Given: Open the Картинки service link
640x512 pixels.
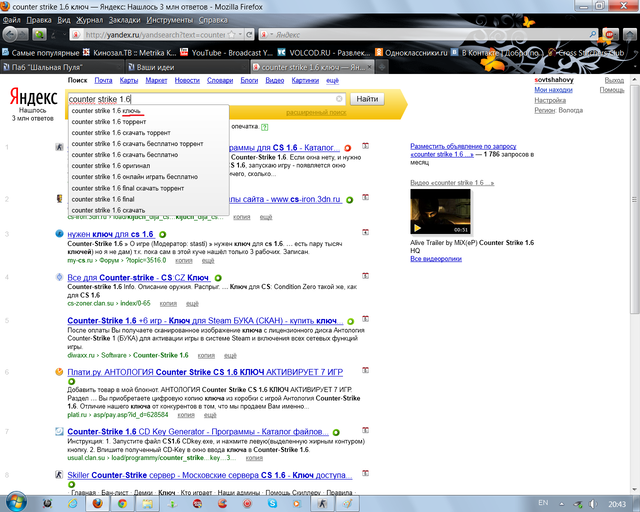Looking at the screenshot, I should tap(305, 80).
